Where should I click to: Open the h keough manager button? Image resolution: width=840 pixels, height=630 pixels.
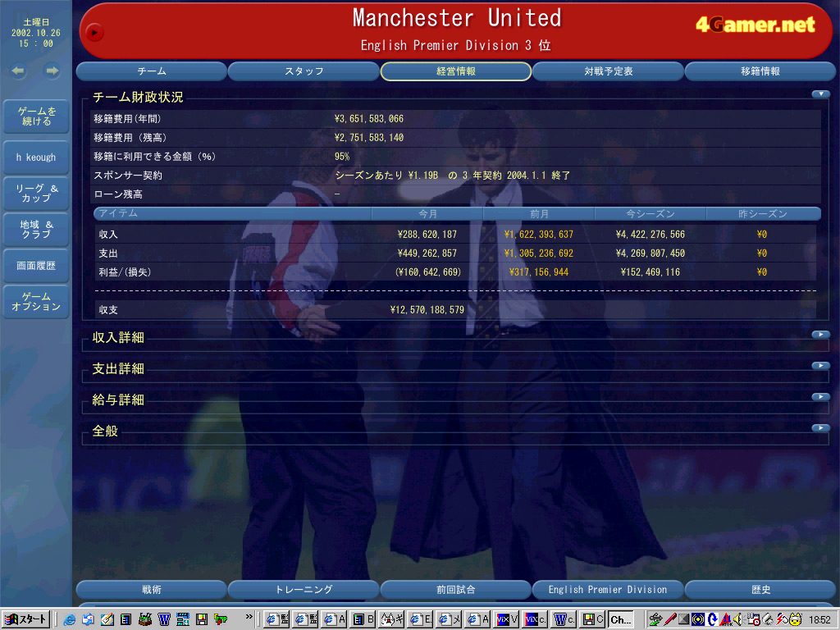(x=36, y=157)
